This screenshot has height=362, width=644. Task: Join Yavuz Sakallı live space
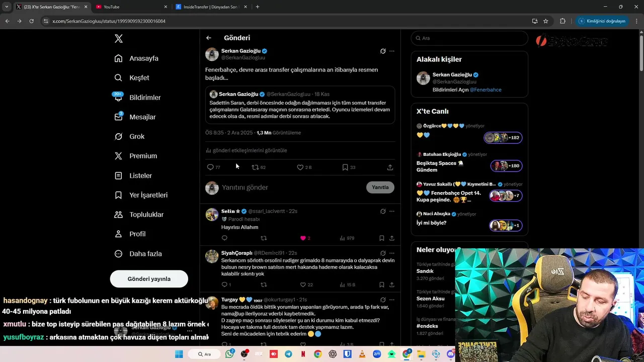(506, 196)
